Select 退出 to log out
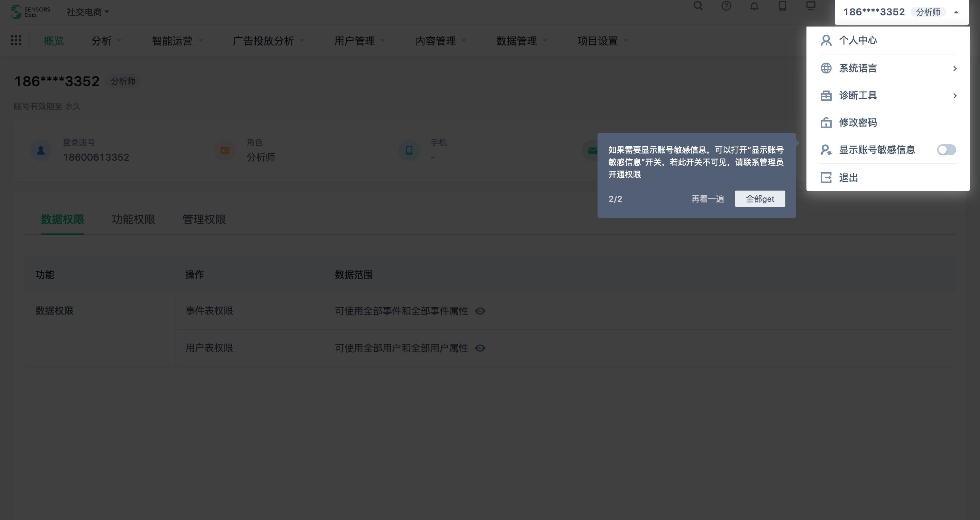980x520 pixels. pyautogui.click(x=887, y=178)
